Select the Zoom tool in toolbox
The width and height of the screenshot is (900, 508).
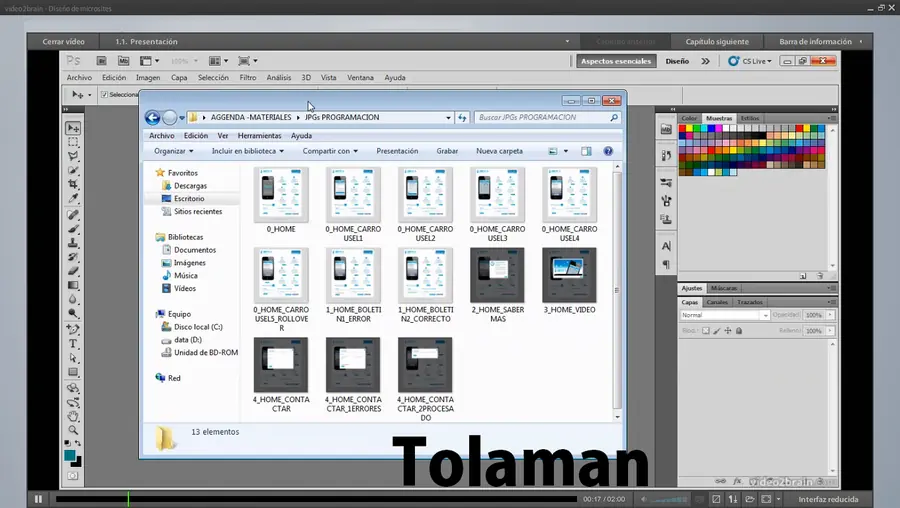pos(73,430)
